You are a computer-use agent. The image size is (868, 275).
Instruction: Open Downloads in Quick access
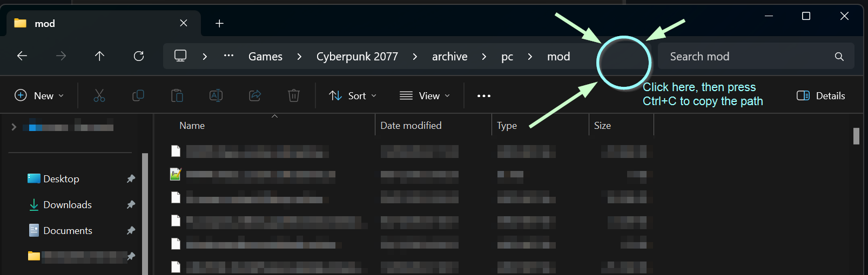click(68, 205)
